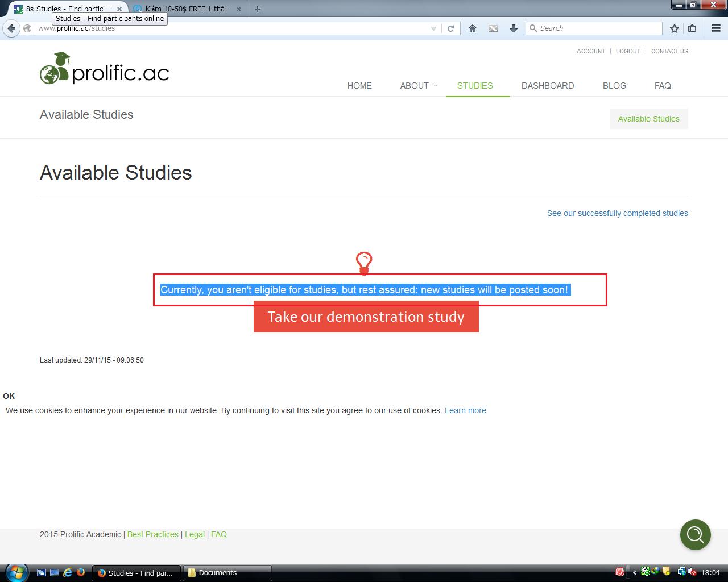
Task: Click the green Available Studies breadcrumb button
Action: (x=649, y=119)
